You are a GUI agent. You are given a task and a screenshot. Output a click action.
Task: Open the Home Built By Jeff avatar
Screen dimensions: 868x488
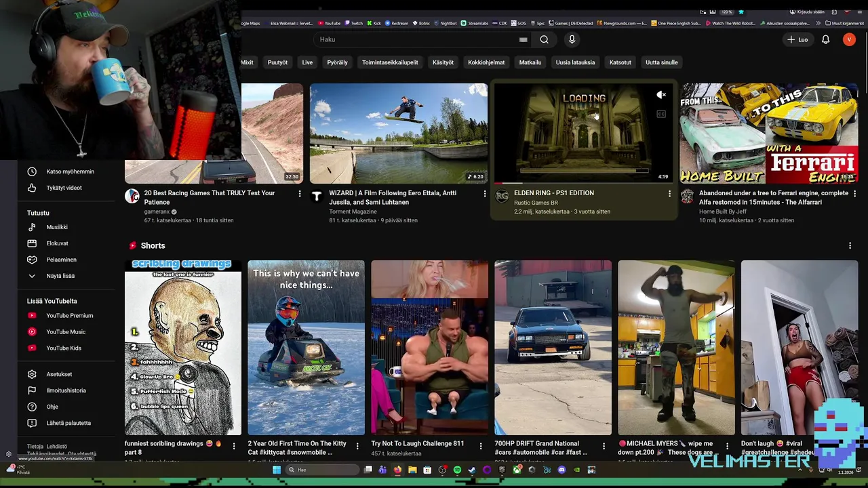[x=688, y=197]
